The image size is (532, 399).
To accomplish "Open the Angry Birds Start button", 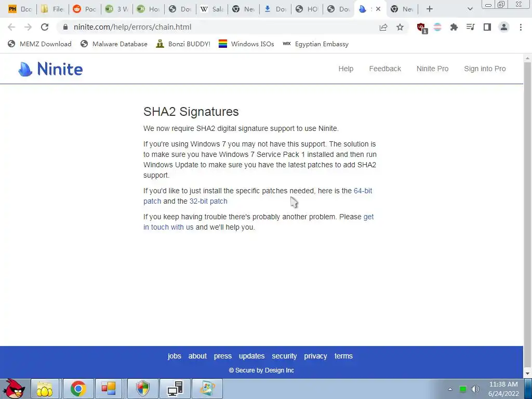I will click(14, 389).
